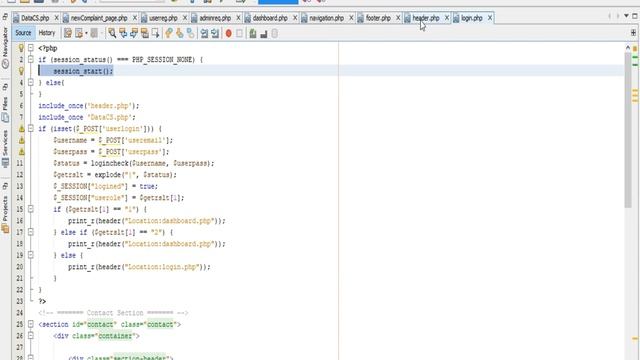This screenshot has width=640, height=360.
Task: Close the userreg.php tab
Action: [184, 18]
